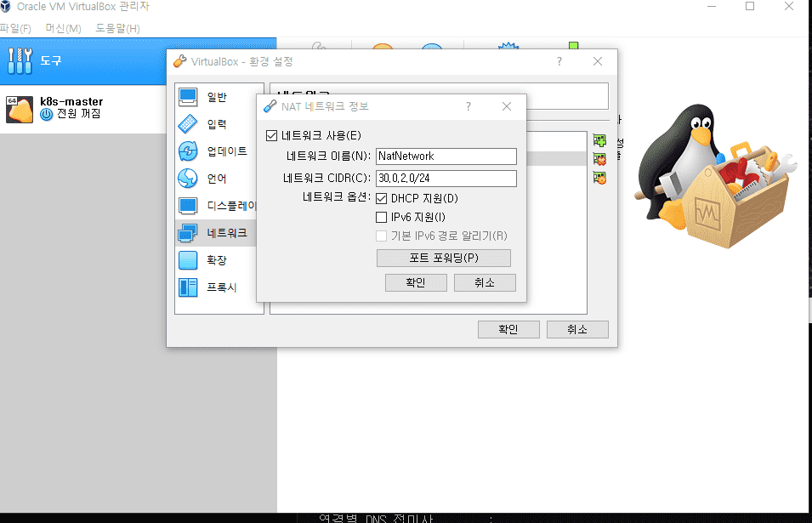The image size is (812, 523).
Task: Click help button in NAT 네트워크 정보 dialog
Action: 468,106
